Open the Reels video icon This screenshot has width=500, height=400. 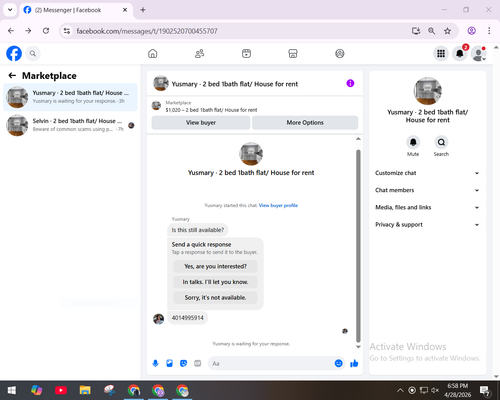(246, 53)
